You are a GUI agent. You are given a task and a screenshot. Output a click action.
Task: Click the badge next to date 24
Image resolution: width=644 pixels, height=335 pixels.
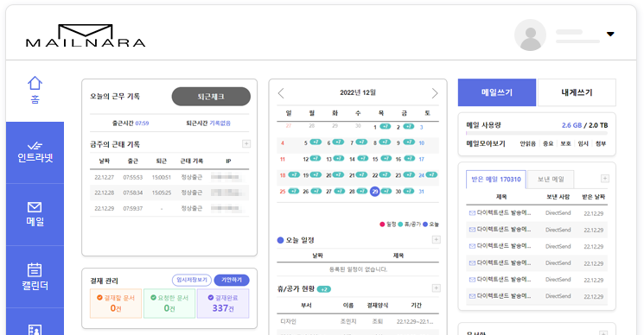click(431, 174)
